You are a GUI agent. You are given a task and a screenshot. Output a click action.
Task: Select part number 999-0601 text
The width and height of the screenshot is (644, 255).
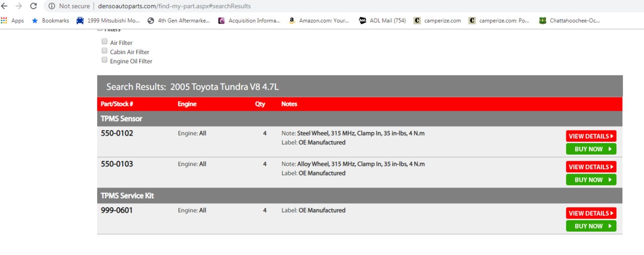tap(117, 211)
